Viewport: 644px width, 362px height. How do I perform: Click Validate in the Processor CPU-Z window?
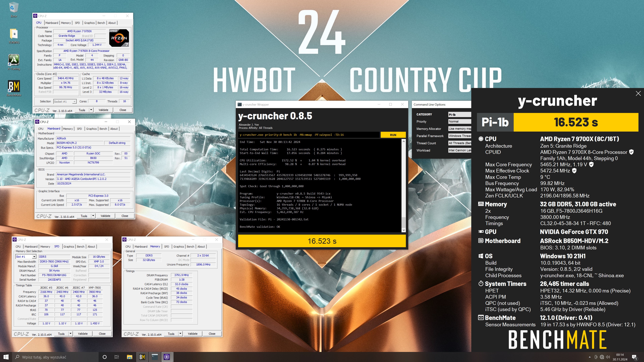click(x=103, y=110)
